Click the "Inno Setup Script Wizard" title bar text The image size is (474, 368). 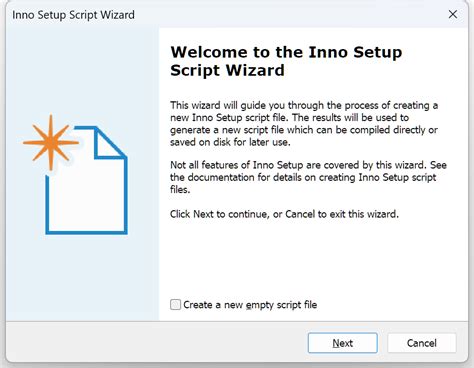tap(74, 15)
